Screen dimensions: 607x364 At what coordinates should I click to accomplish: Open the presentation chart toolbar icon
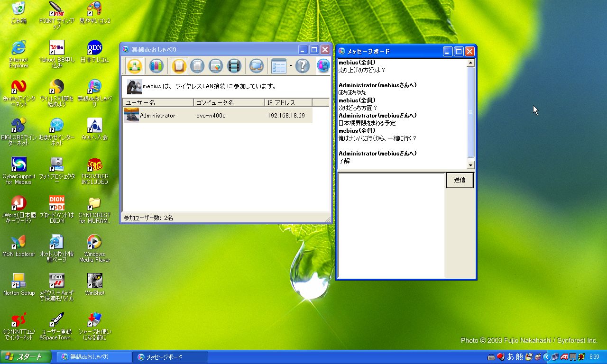click(216, 66)
